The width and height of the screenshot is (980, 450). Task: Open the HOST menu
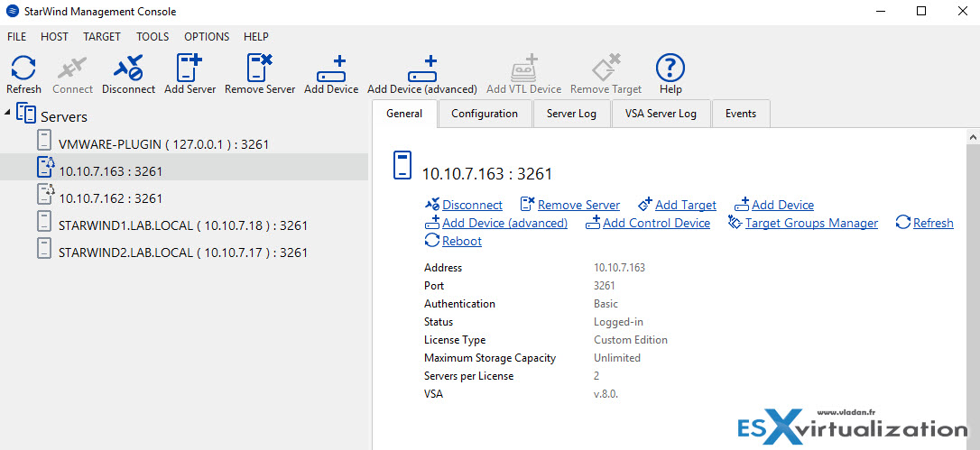pos(54,37)
